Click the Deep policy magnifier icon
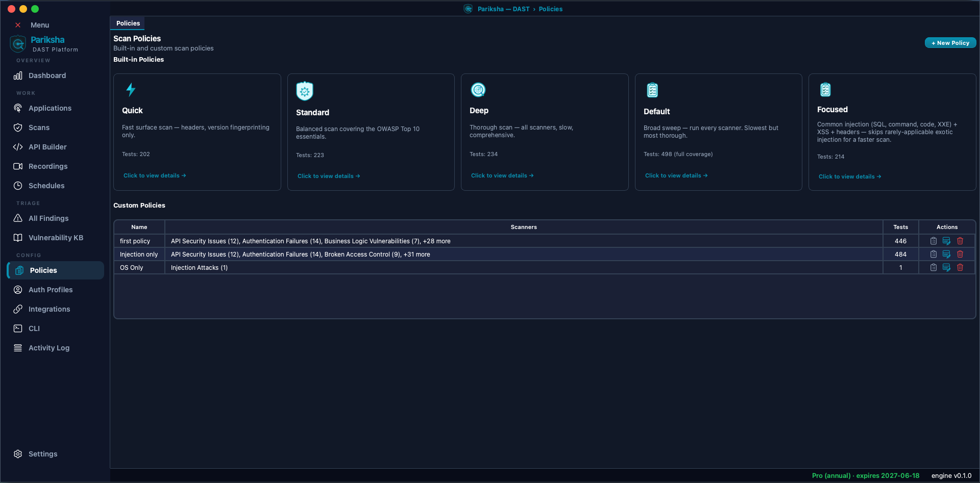The width and height of the screenshot is (980, 483). [478, 90]
